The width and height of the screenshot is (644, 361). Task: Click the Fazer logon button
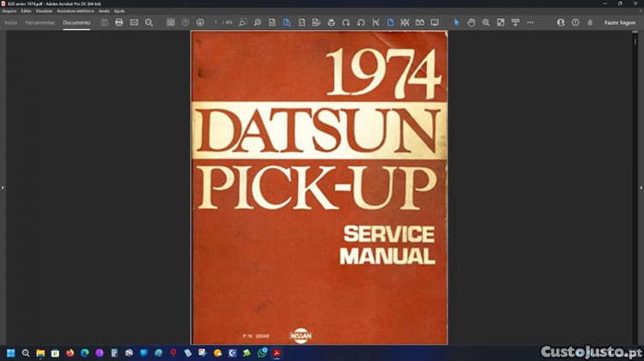point(620,22)
